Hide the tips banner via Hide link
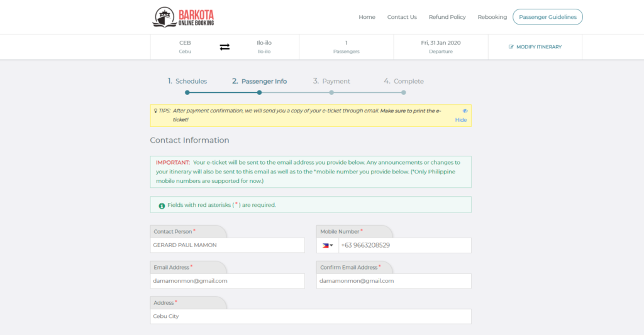This screenshot has height=335, width=644. tap(461, 120)
